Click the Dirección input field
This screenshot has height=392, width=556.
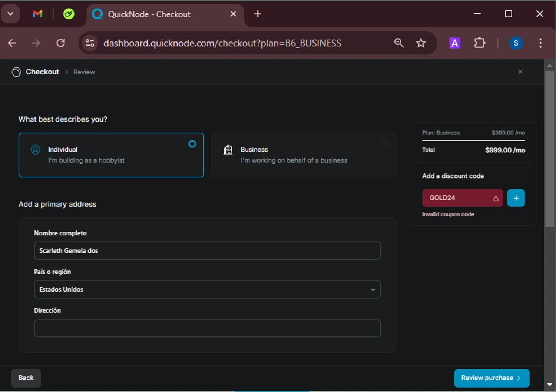pyautogui.click(x=207, y=328)
